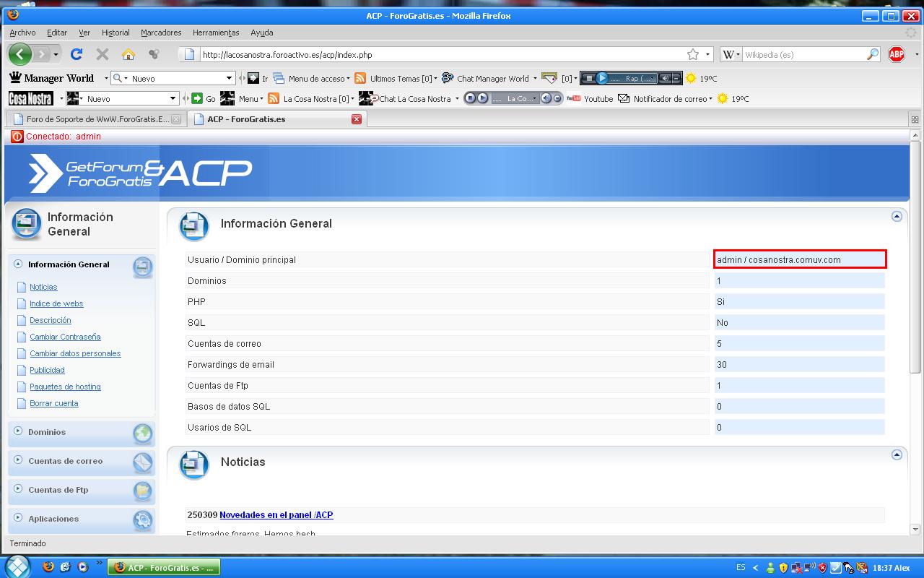The height and width of the screenshot is (578, 924).
Task: Open the Indice de webs link
Action: [56, 303]
